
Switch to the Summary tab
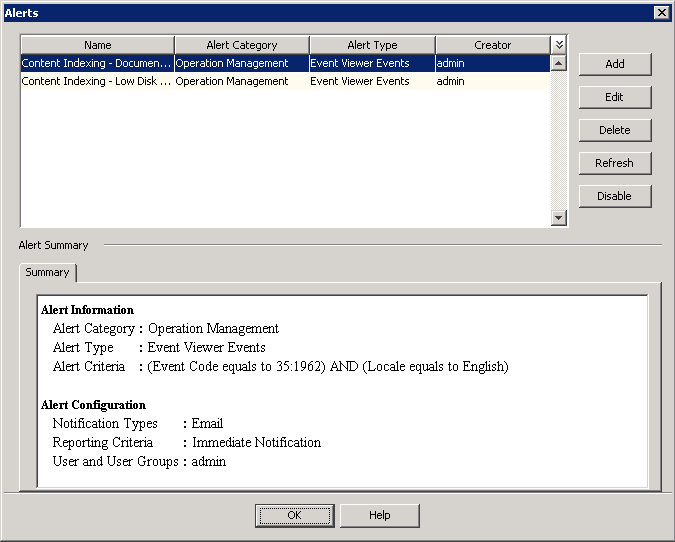[48, 272]
